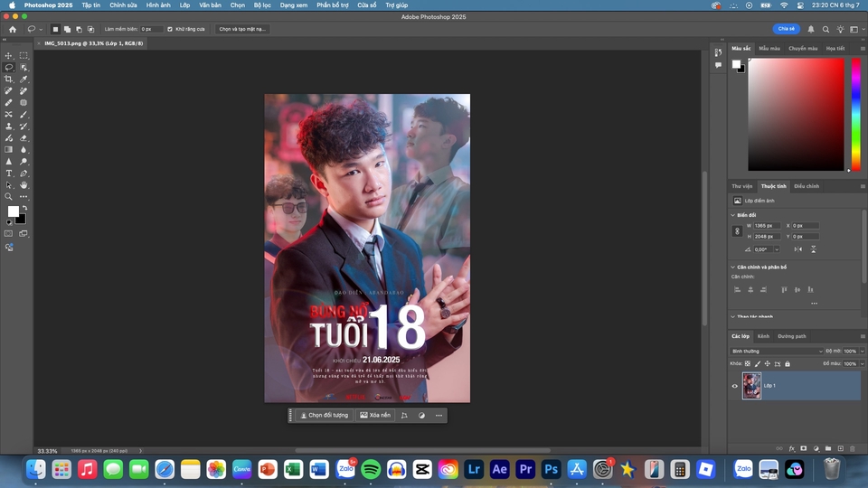Add layer style with fx icon
Screen dimensions: 868x488
pos(792,449)
